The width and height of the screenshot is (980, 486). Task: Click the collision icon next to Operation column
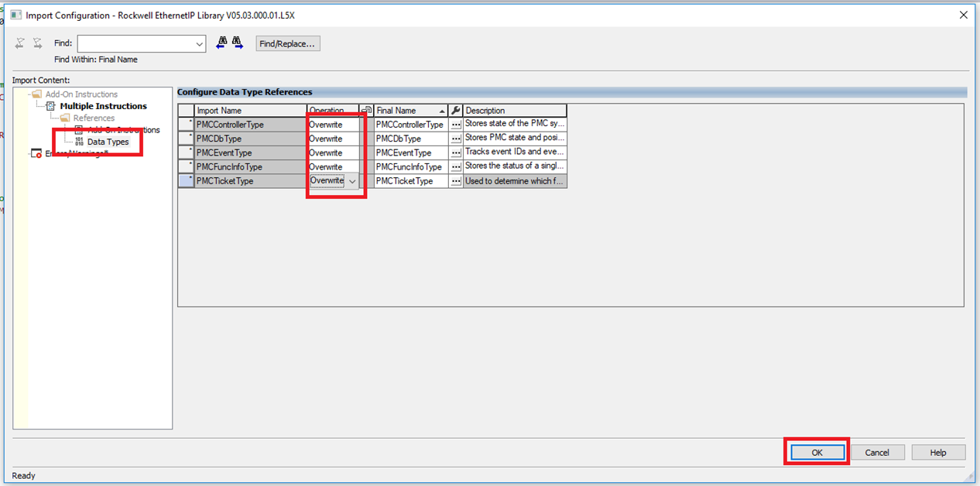click(365, 110)
